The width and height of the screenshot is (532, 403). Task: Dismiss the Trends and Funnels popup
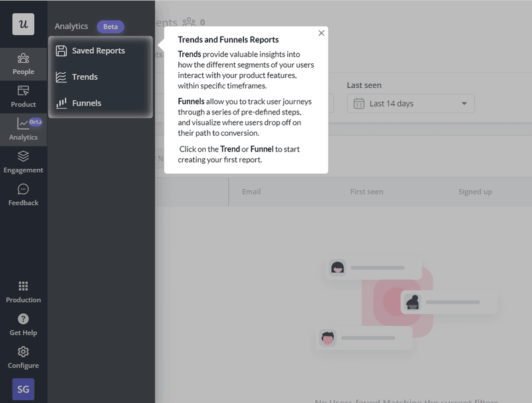click(x=321, y=32)
